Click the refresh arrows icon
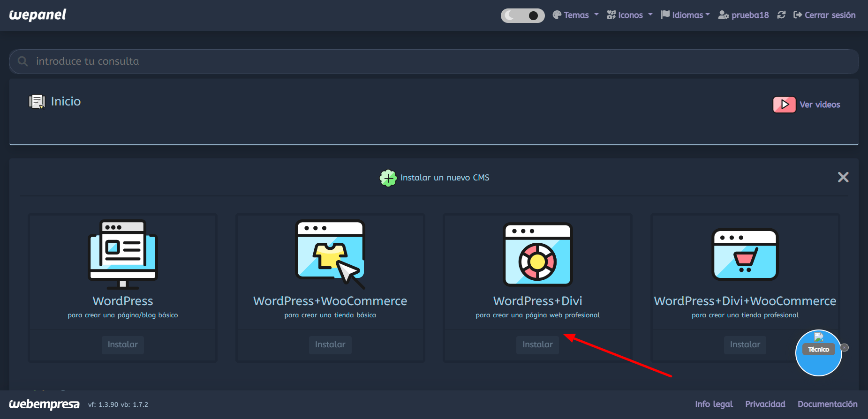Screen dimensions: 868x419 pyautogui.click(x=781, y=15)
